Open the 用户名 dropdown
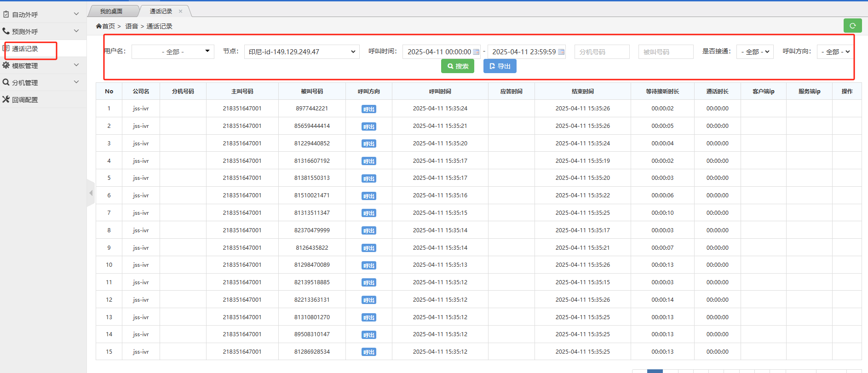The width and height of the screenshot is (868, 373). coord(172,52)
